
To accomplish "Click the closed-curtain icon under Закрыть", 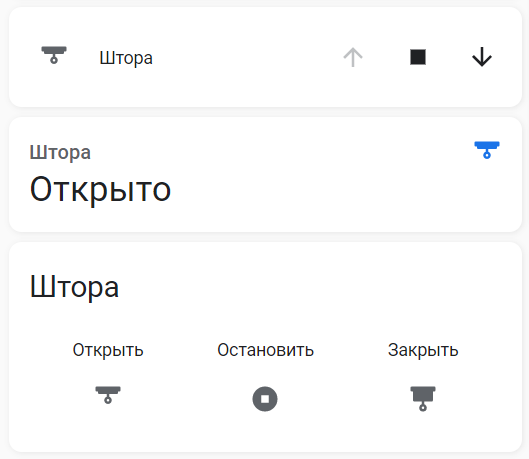I will click(x=423, y=399).
